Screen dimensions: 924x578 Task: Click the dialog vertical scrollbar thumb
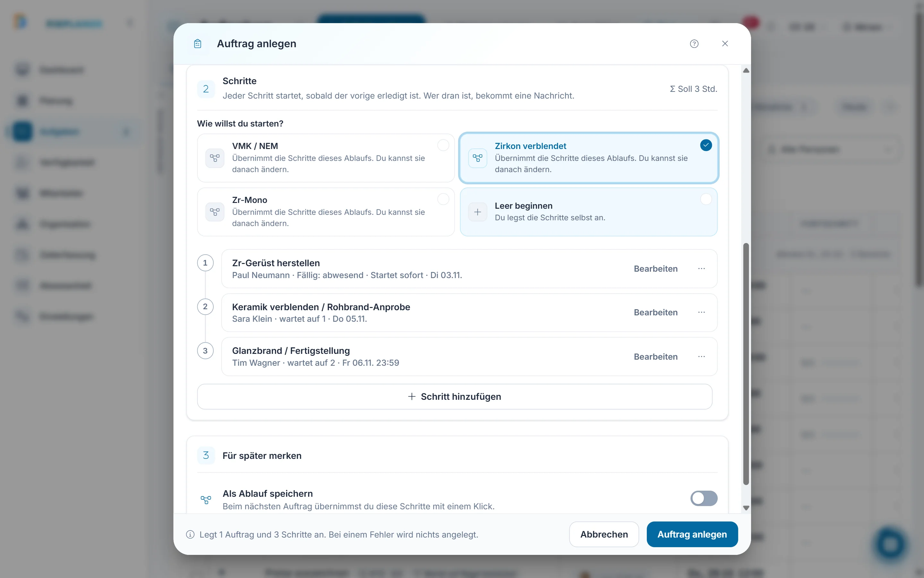pyautogui.click(x=746, y=364)
